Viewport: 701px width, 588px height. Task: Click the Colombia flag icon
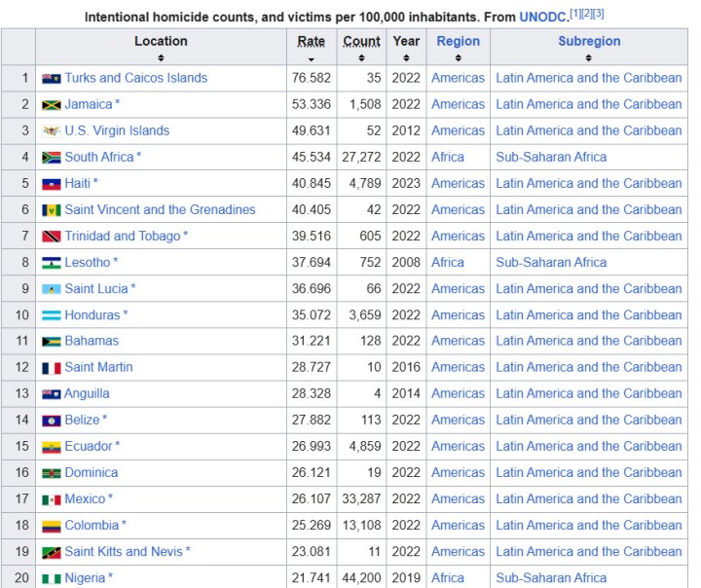click(x=52, y=526)
